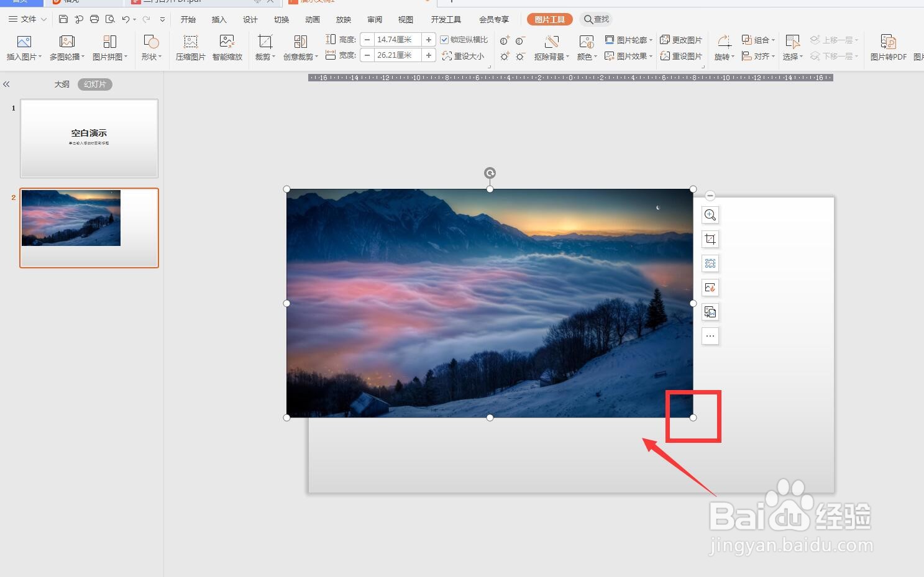Switch to the 开始 (Home) tab

pyautogui.click(x=188, y=20)
